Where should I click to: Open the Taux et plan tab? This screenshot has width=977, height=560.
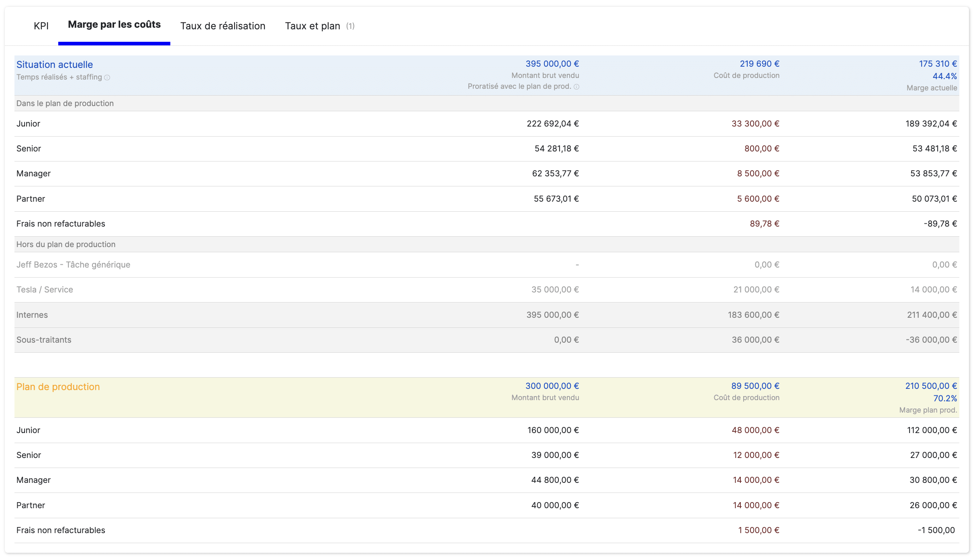pyautogui.click(x=320, y=26)
